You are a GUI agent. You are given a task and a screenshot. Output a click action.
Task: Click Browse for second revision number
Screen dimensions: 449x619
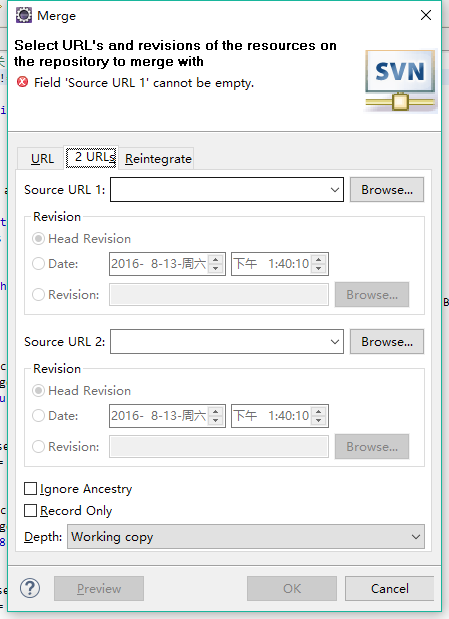coord(372,446)
